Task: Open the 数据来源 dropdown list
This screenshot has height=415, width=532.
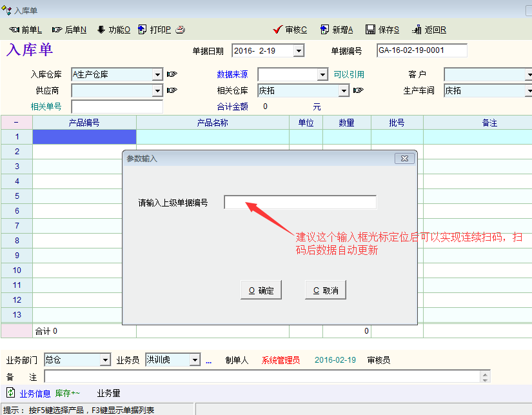Action: coord(323,75)
